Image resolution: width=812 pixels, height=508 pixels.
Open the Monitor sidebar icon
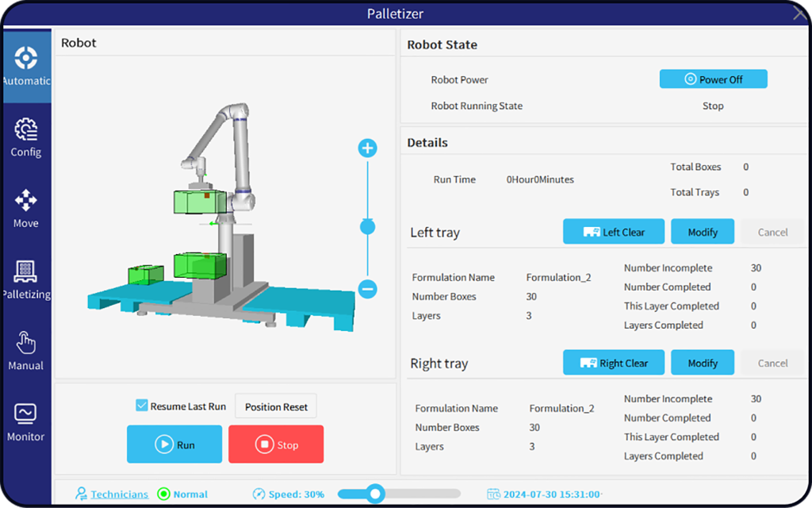[x=26, y=415]
